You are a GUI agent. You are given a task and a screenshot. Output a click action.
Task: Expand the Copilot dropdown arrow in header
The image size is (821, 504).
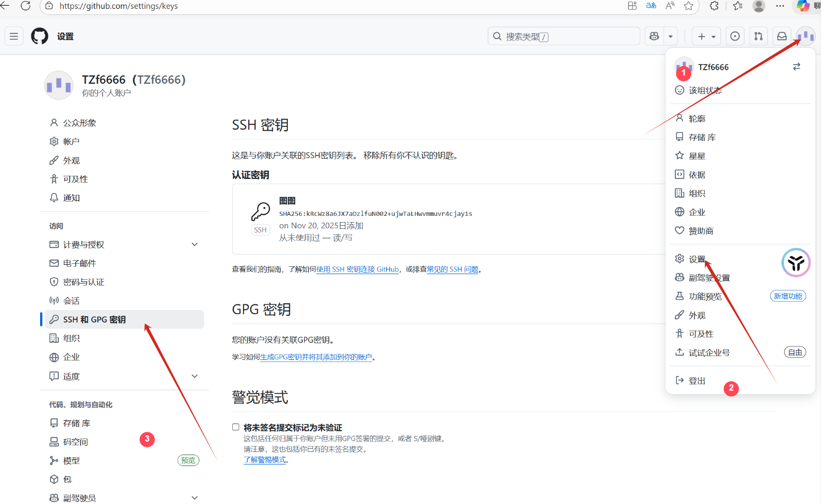tap(671, 36)
